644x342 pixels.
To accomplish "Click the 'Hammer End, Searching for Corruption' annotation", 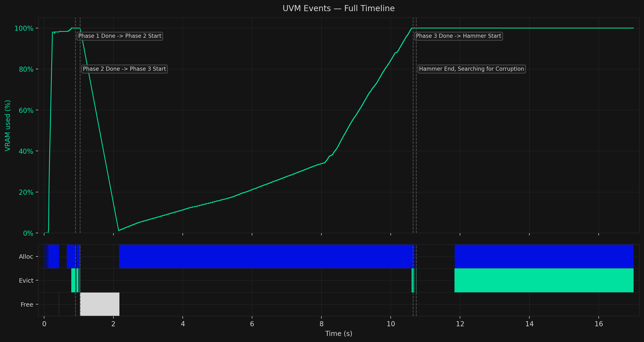I will [471, 69].
